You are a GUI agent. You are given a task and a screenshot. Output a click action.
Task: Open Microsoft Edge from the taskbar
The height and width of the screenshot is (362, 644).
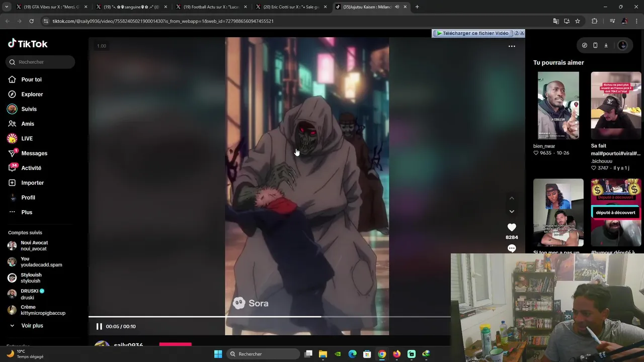coord(353,354)
